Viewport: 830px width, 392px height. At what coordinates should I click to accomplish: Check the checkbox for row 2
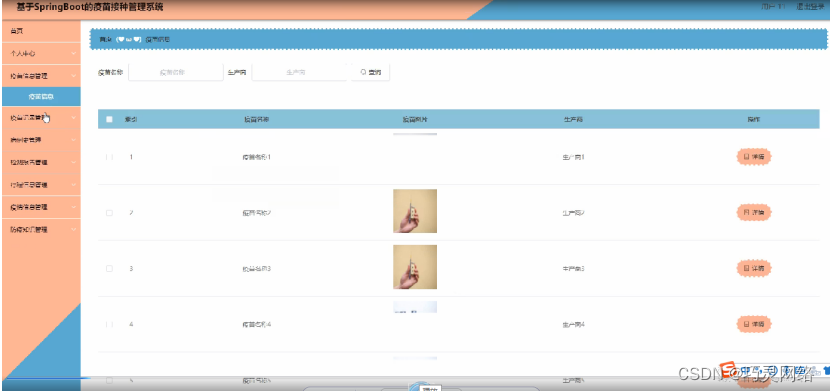point(110,213)
